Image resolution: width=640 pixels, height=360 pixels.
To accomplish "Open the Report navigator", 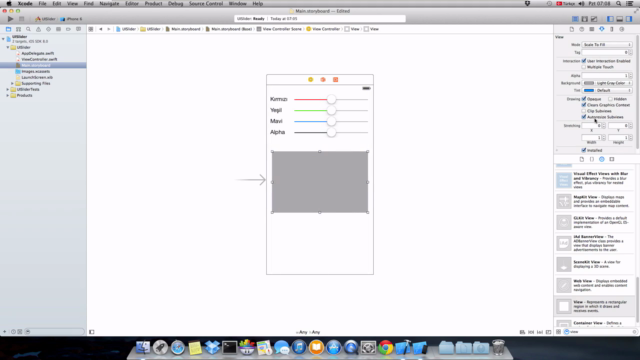I will coord(78,29).
